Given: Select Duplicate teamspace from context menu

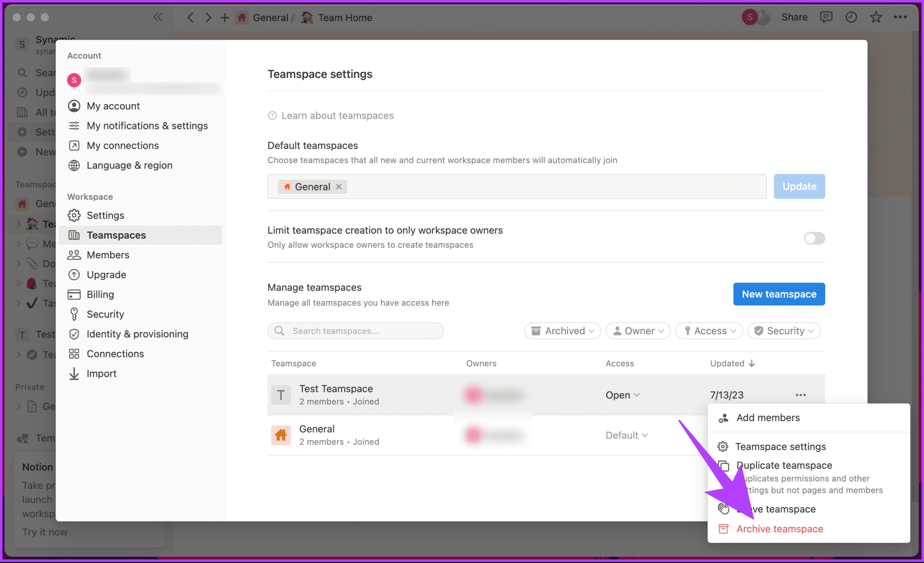Looking at the screenshot, I should [784, 465].
